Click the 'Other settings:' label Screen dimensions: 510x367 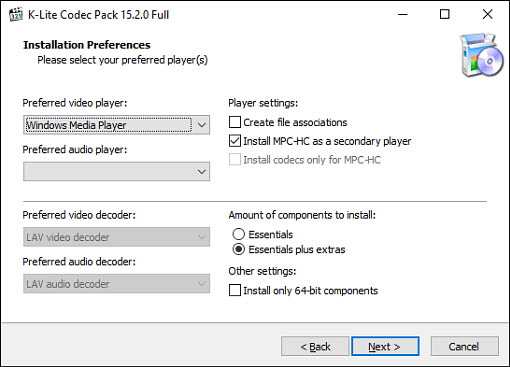click(x=262, y=271)
